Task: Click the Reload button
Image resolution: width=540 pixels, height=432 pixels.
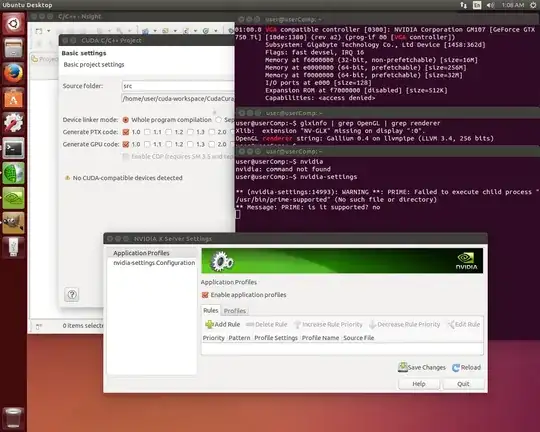Action: click(466, 368)
